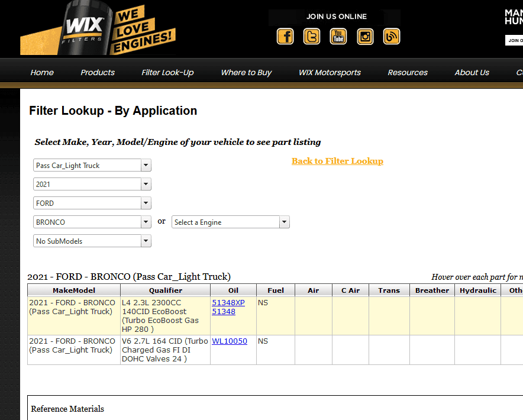The image size is (523, 420).
Task: Click the Trans column header
Action: pyautogui.click(x=389, y=290)
